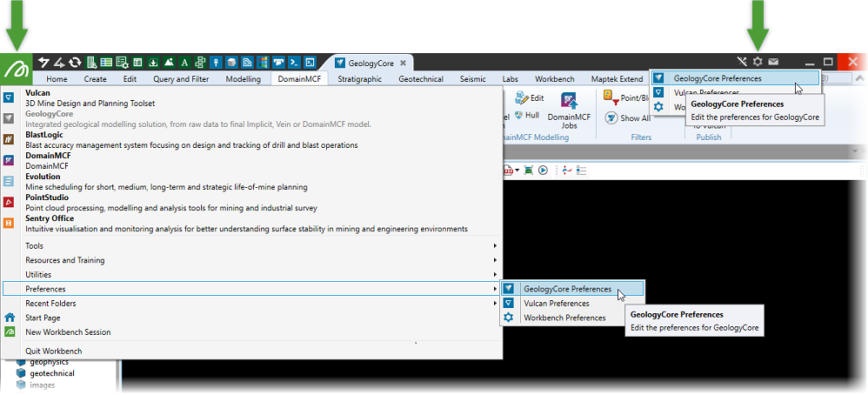Expand the Tools submenu
Viewport: 868px width, 395px height.
tap(252, 245)
